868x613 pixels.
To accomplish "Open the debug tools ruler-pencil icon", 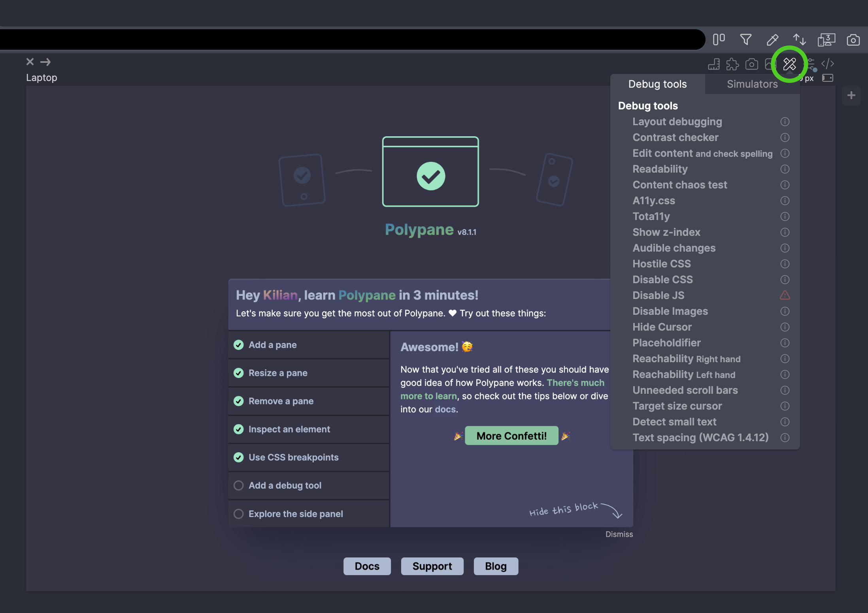I will pyautogui.click(x=789, y=64).
